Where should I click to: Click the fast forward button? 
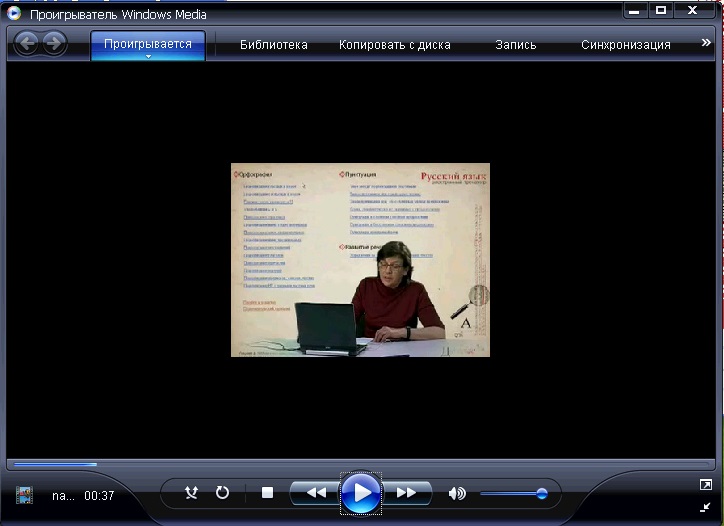pyautogui.click(x=406, y=493)
